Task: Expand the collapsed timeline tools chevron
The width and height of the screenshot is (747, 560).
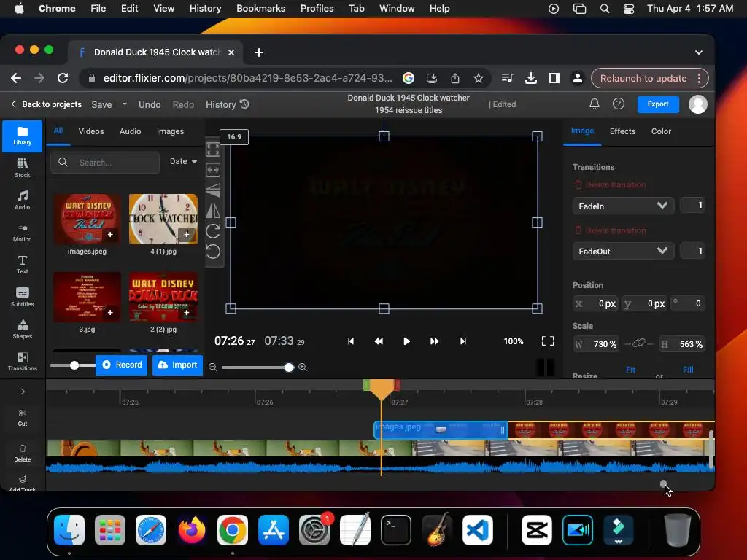Action: (x=23, y=392)
